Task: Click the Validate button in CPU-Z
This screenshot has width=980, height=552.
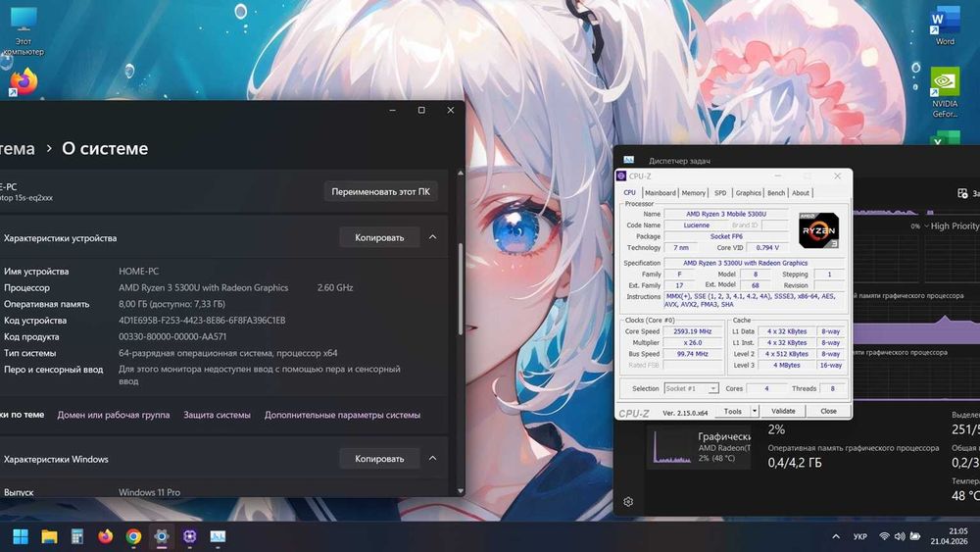Action: [783, 411]
